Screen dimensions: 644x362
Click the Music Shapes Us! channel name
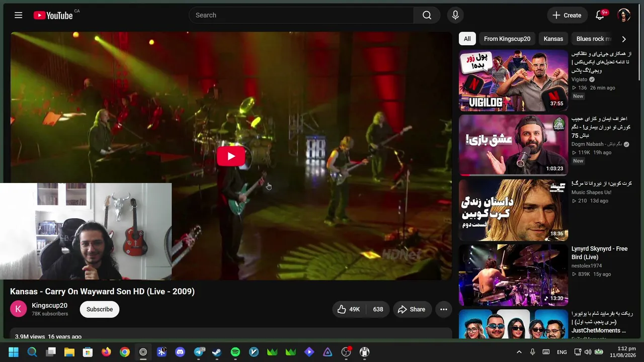coord(591,192)
